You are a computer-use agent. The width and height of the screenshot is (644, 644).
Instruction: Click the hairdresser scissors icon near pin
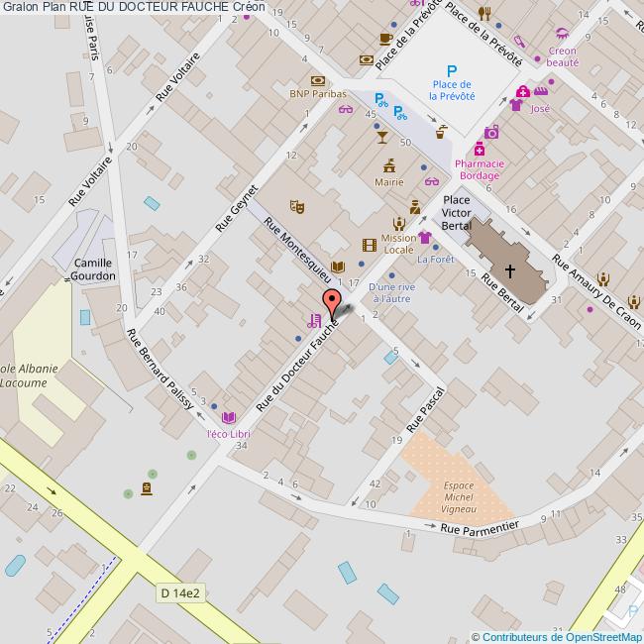pos(314,319)
